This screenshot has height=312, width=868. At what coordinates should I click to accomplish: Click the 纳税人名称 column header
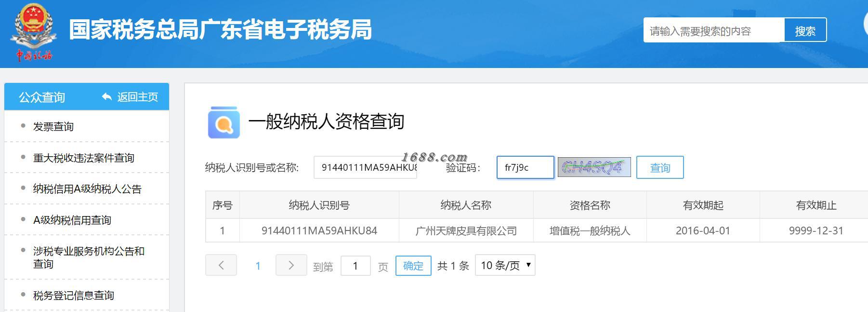point(466,205)
